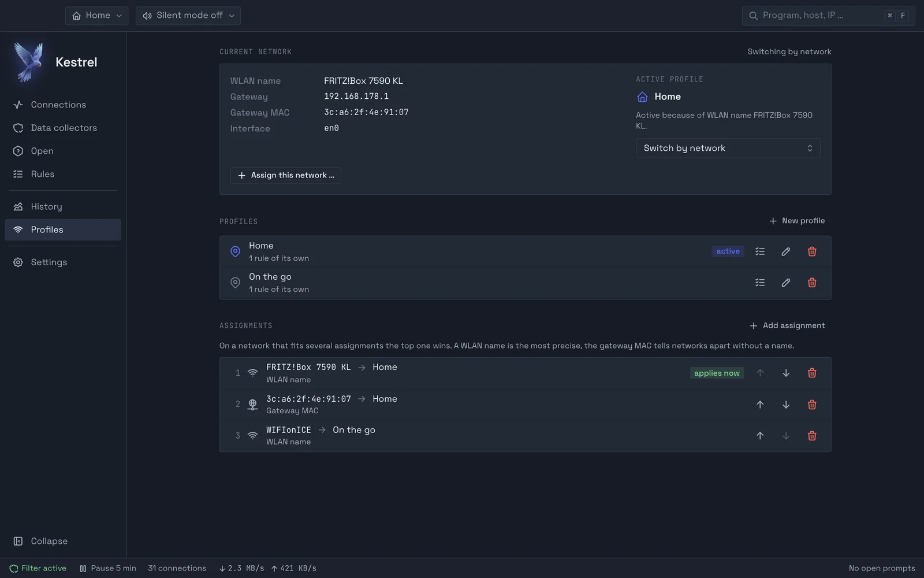Click the gateway IP 192.168.178.1

(x=356, y=97)
